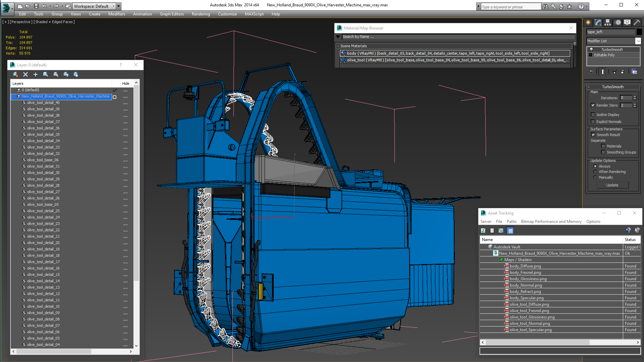Open the Graph Editors menu
644x362 pixels.
click(x=172, y=14)
